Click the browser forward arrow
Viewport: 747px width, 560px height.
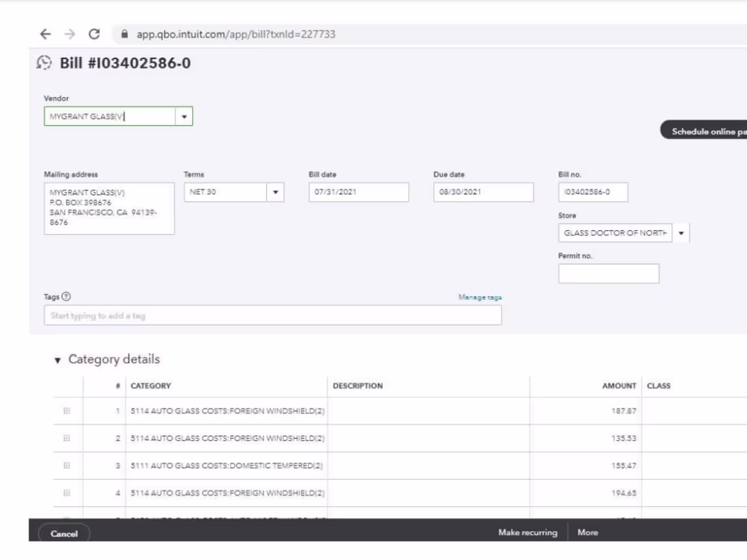(x=69, y=35)
